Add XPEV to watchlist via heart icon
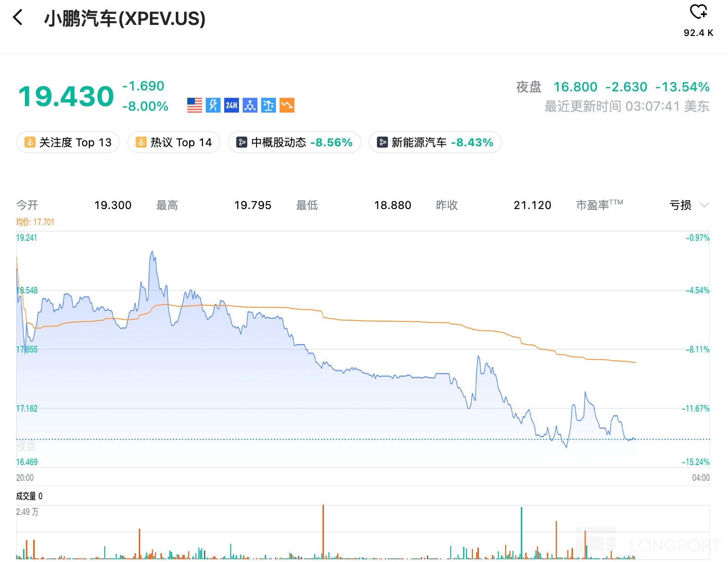 [698, 12]
